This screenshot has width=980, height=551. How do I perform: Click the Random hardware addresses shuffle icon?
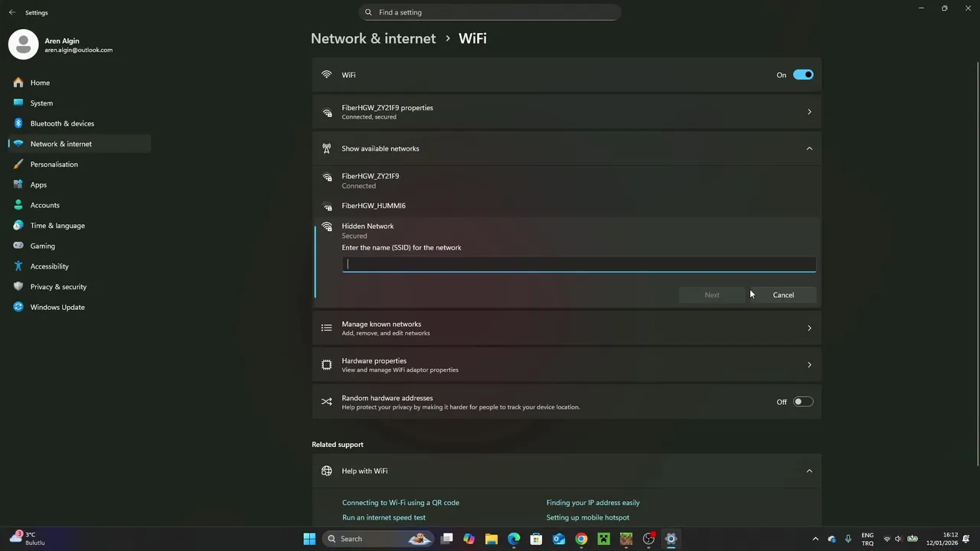(327, 402)
